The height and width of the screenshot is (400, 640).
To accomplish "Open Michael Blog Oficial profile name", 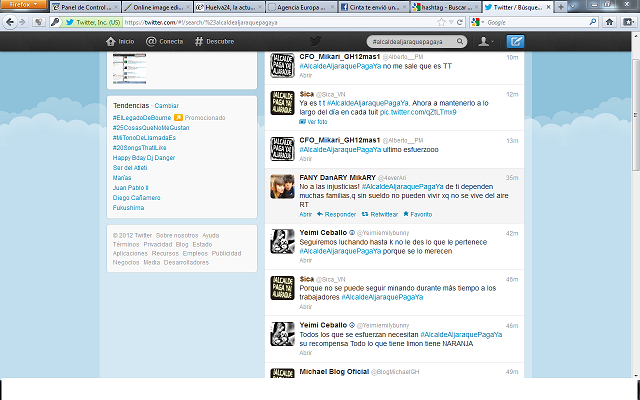I will pos(334,371).
